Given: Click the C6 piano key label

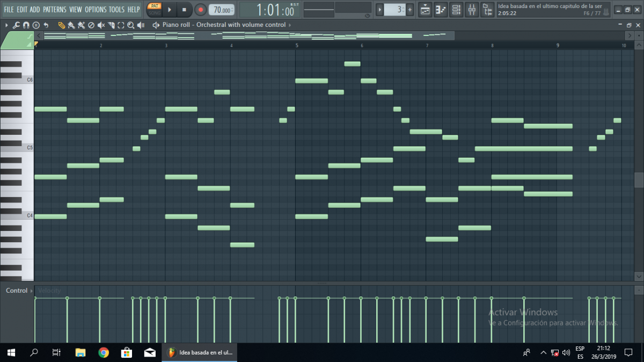Looking at the screenshot, I should tap(30, 80).
